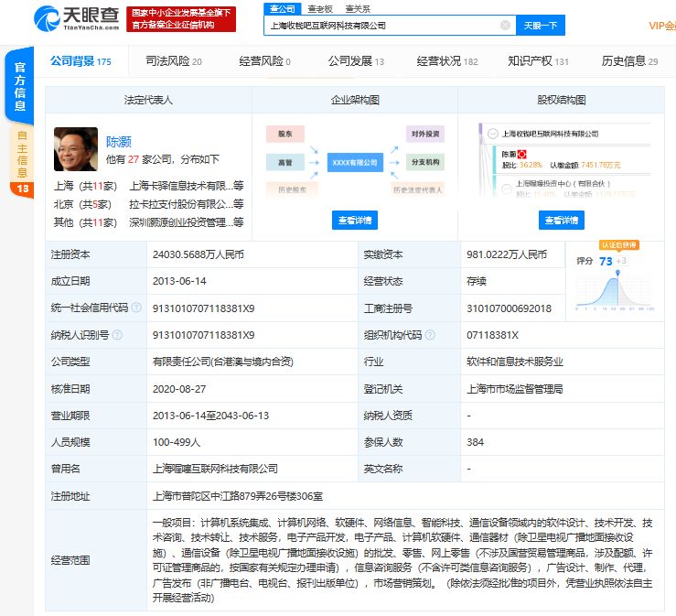Click the XXXX有限公司 center diagram box
The image size is (676, 616).
[x=355, y=163]
